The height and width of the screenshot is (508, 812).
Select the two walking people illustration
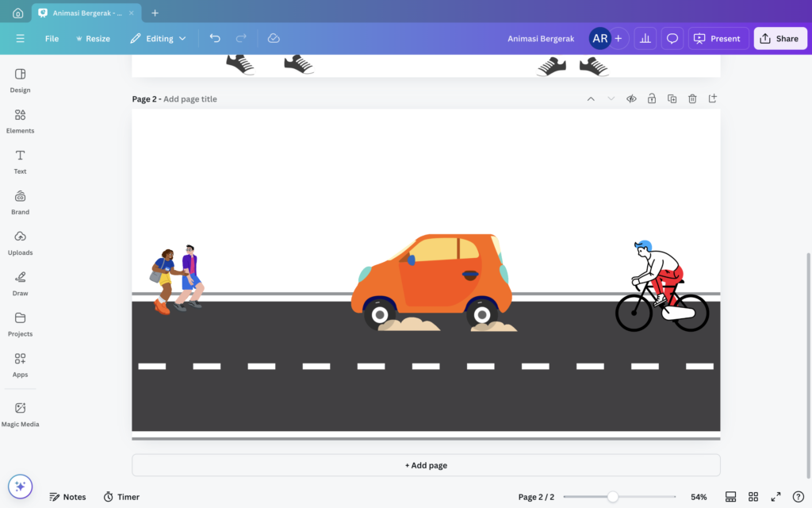pyautogui.click(x=177, y=279)
